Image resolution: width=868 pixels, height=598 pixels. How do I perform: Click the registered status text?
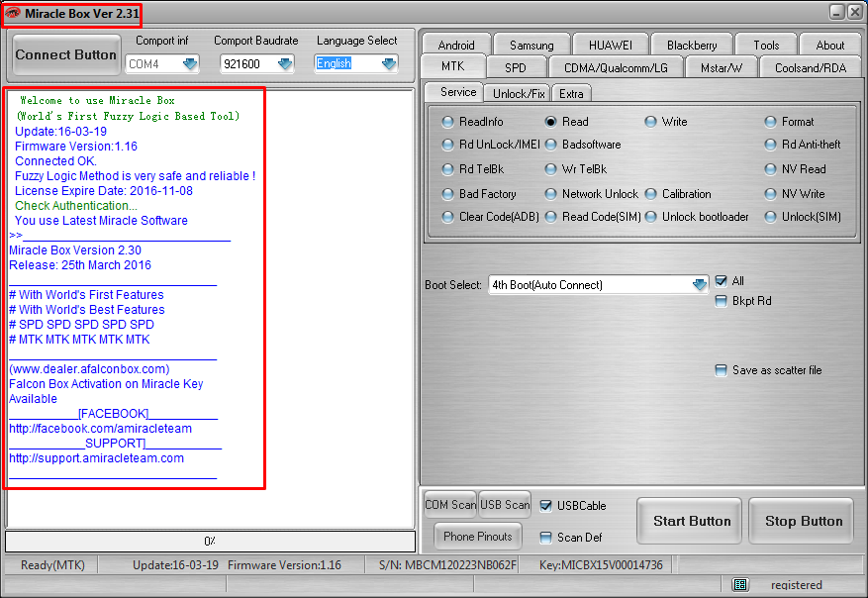(796, 585)
